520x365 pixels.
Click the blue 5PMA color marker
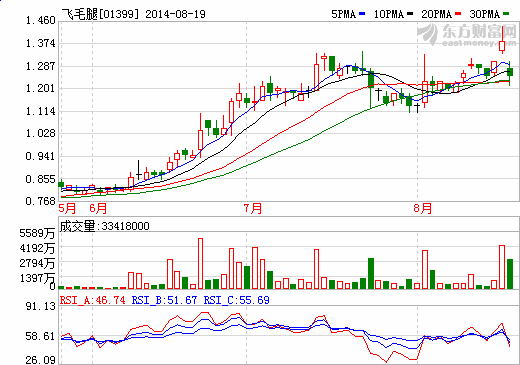362,14
